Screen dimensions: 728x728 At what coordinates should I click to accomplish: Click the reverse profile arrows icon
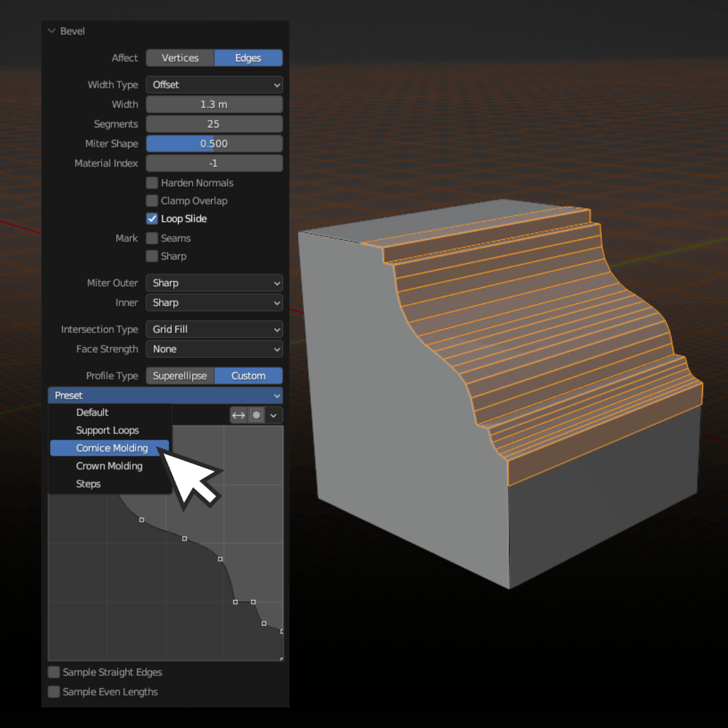coord(239,415)
